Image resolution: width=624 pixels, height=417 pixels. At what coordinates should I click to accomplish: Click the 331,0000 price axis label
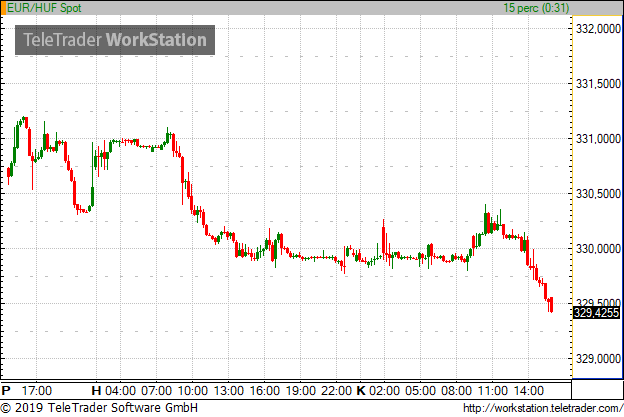[598, 139]
